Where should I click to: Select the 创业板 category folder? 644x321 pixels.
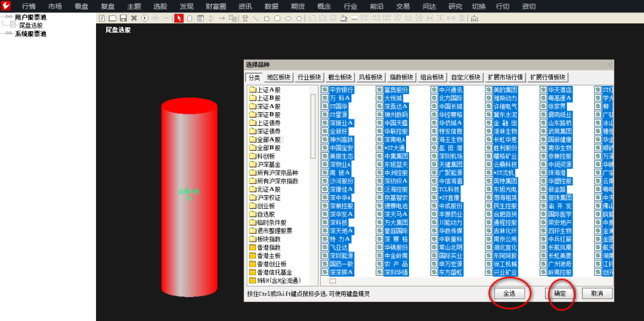[263, 206]
